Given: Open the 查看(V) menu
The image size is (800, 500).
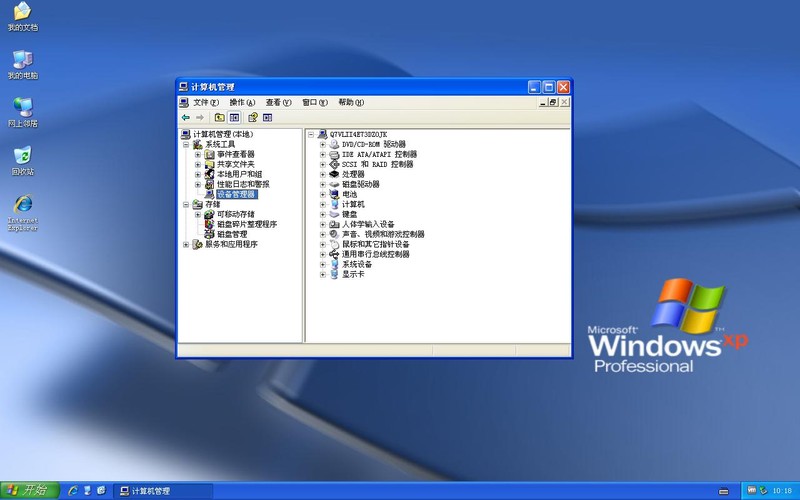Looking at the screenshot, I should click(x=278, y=103).
